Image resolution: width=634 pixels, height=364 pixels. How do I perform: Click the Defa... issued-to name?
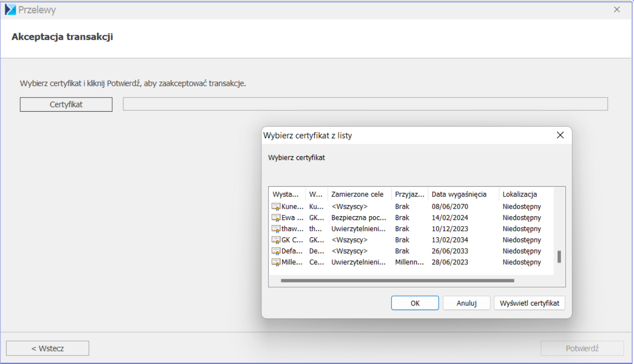292,251
